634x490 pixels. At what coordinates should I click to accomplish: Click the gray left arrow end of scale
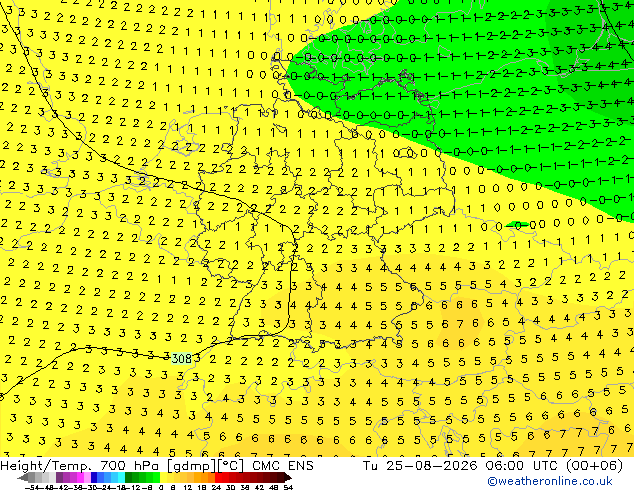(x=23, y=477)
